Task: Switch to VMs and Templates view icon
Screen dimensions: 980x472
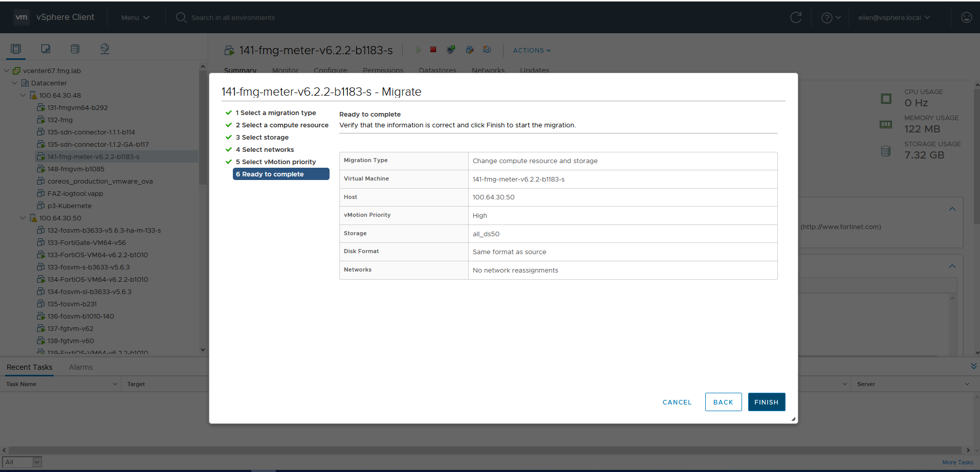Action: click(x=46, y=49)
